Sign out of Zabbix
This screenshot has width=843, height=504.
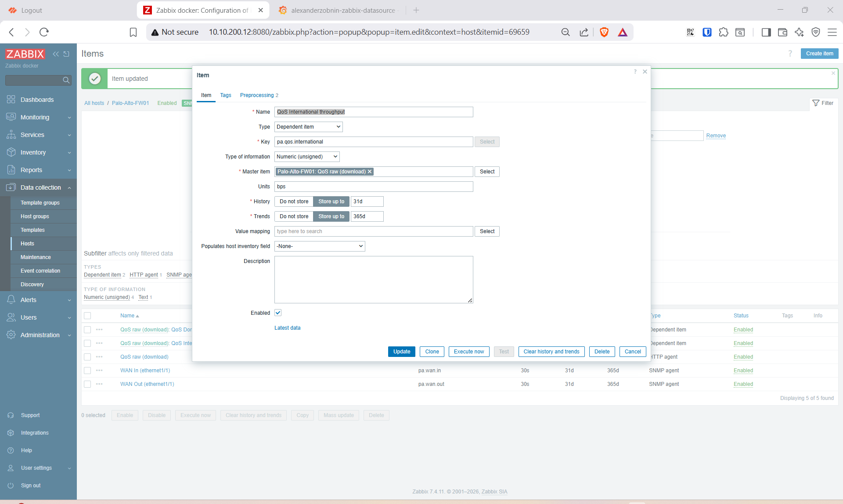[x=31, y=486]
